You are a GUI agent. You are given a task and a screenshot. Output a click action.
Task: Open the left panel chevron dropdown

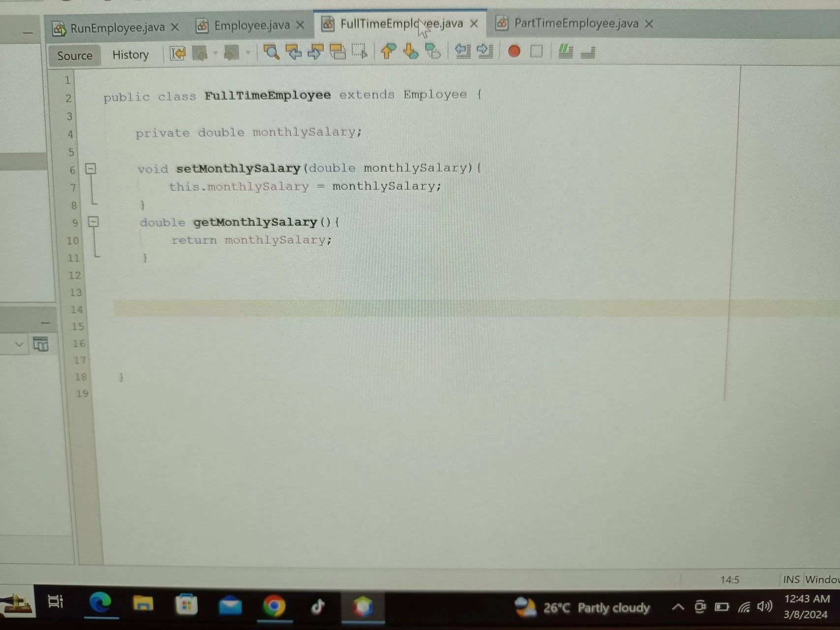pos(19,344)
